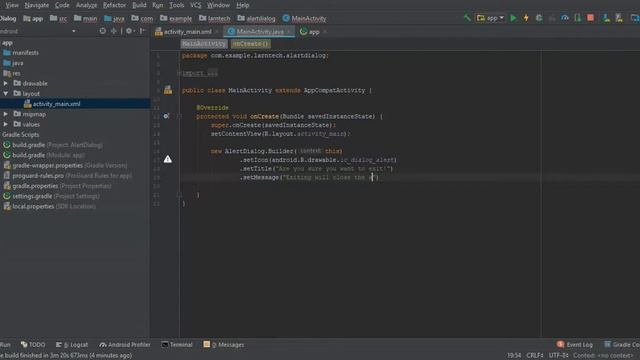Click the collapse-all crosshair icon in Project panel
The image size is (640, 360).
[x=113, y=31]
